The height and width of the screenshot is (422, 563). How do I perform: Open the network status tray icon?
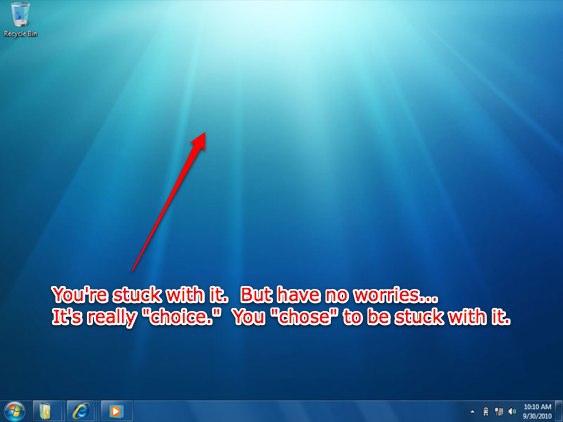[x=499, y=412]
